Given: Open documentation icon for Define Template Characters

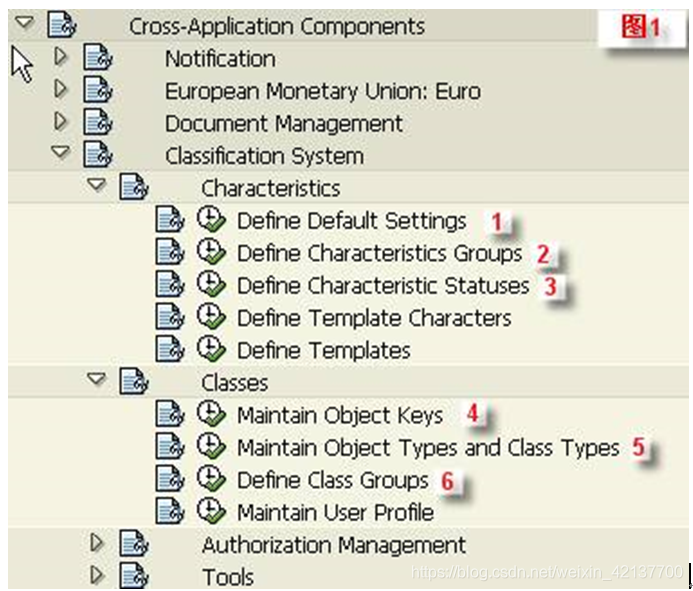Looking at the screenshot, I should pyautogui.click(x=170, y=316).
